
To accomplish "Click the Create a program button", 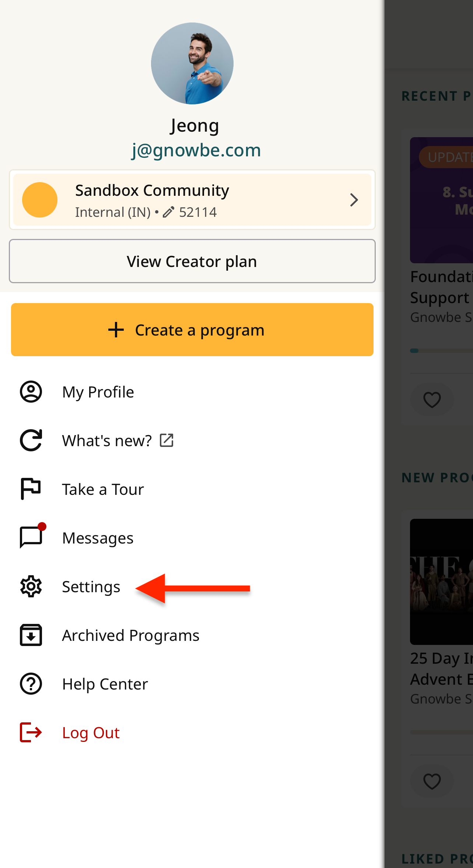I will pyautogui.click(x=192, y=330).
